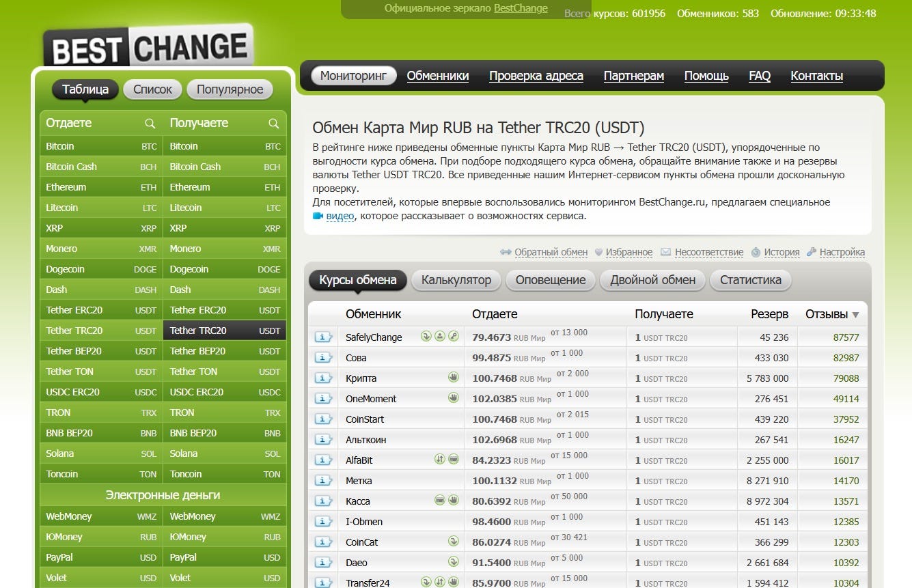Select WebMoney WMZ in the Получаете column
Viewport: 912px width, 588px height.
pos(225,516)
